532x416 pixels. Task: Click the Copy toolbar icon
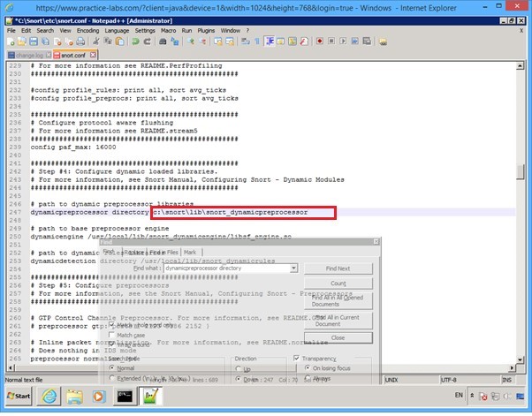coord(108,42)
